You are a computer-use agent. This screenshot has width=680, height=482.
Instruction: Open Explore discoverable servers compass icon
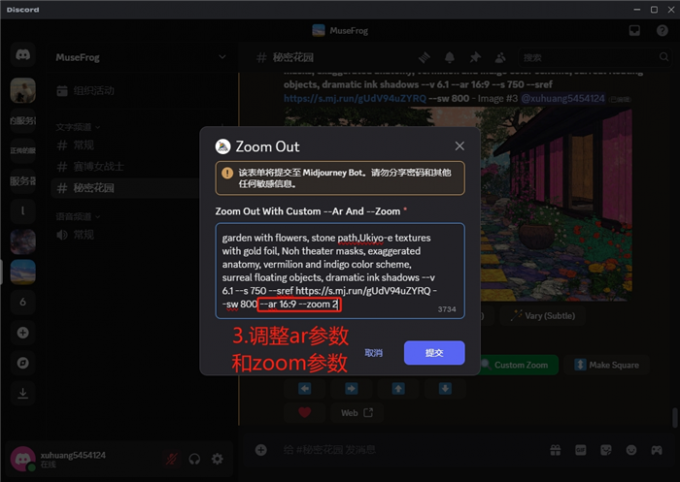coord(23,363)
